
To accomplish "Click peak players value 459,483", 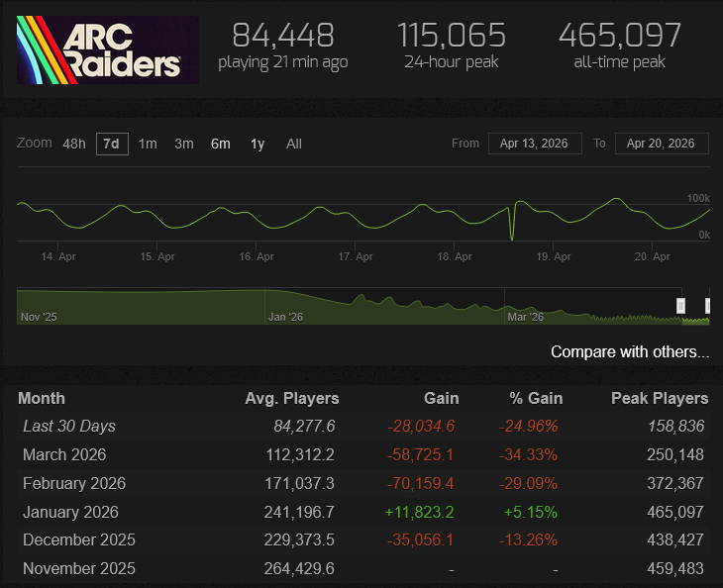I will [675, 568].
